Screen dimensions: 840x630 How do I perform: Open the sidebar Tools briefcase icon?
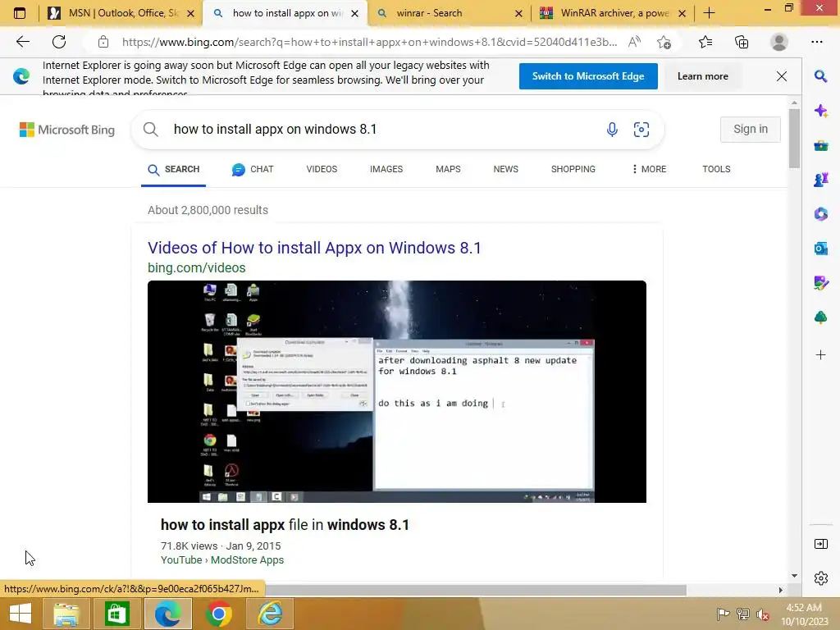pyautogui.click(x=820, y=145)
